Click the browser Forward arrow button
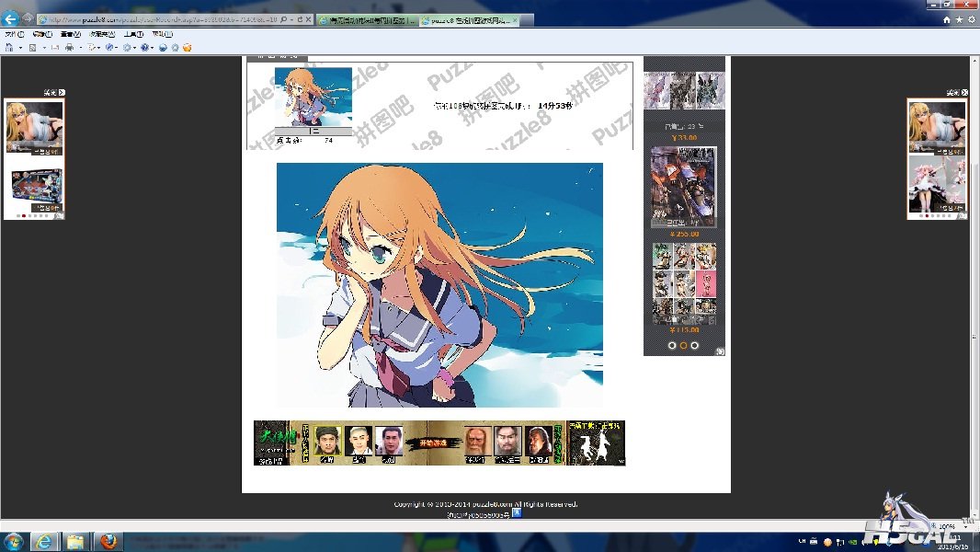The height and width of the screenshot is (552, 980). coord(28,19)
